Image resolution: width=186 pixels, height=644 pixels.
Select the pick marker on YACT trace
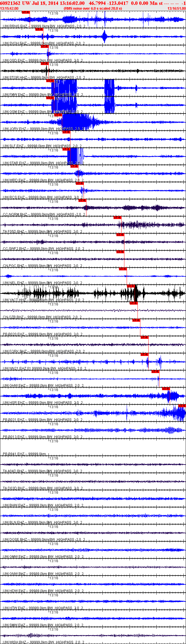pyautogui.click(x=131, y=286)
